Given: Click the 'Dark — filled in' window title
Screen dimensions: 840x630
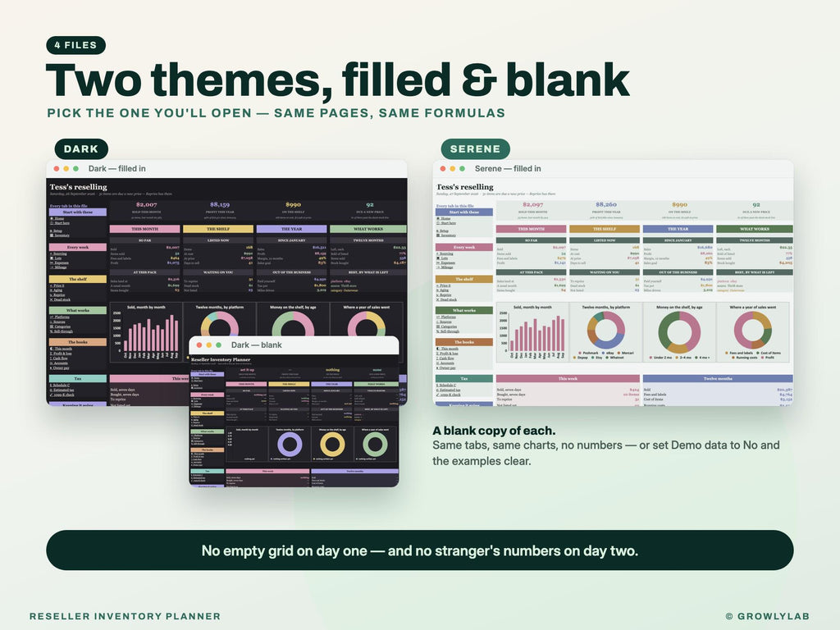Looking at the screenshot, I should click(116, 168).
